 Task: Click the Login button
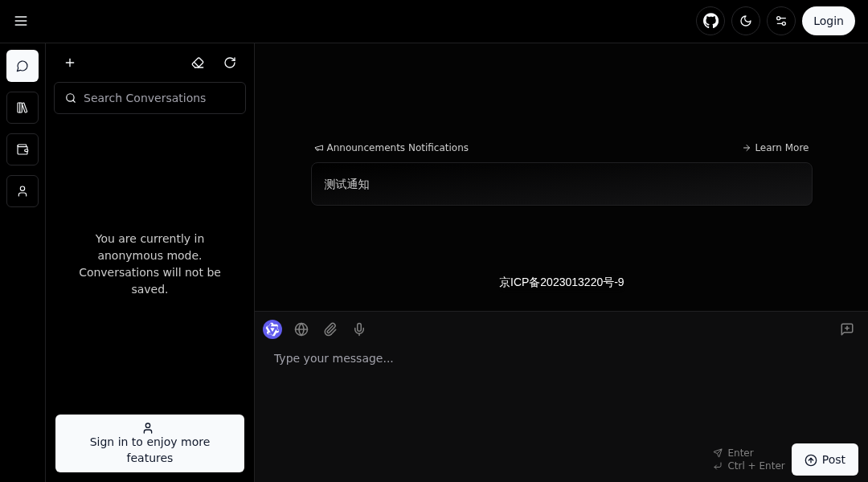click(829, 21)
